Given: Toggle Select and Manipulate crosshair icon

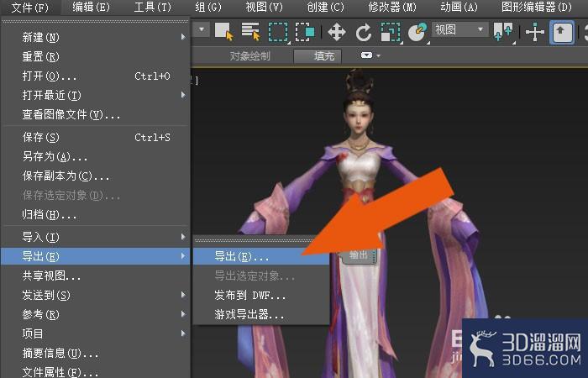Looking at the screenshot, I should (x=535, y=32).
